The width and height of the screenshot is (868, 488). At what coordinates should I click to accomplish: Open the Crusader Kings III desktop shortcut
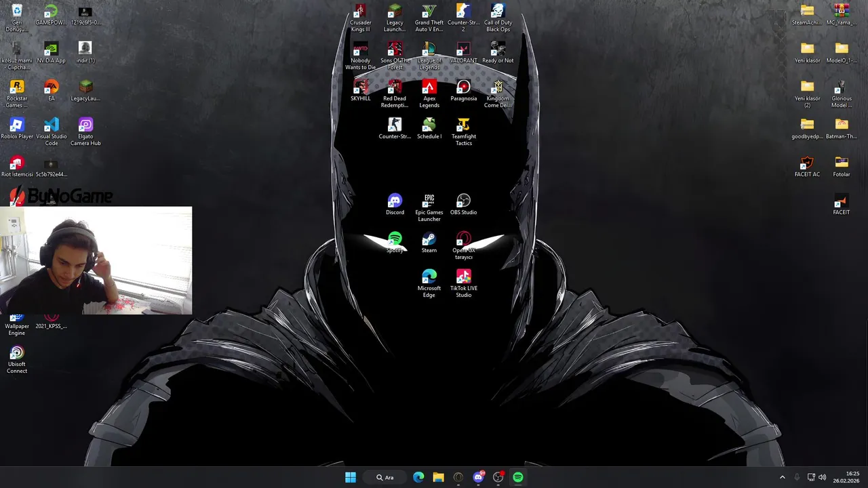pyautogui.click(x=360, y=18)
